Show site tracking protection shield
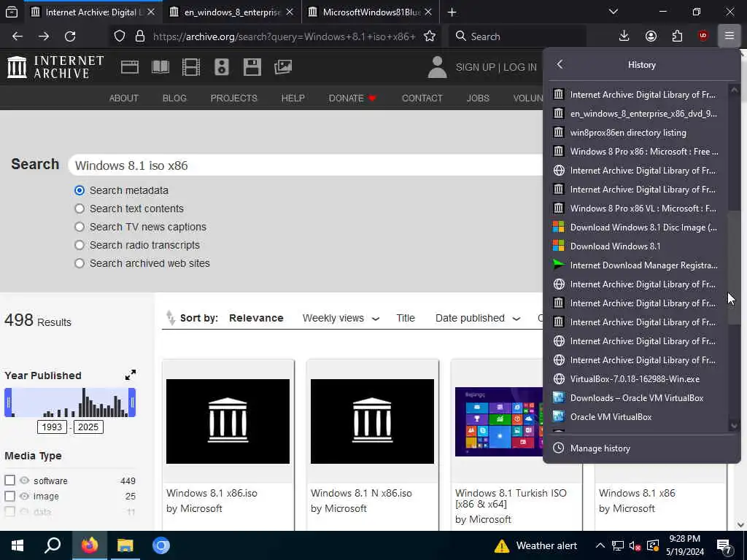This screenshot has width=747, height=560. click(120, 36)
